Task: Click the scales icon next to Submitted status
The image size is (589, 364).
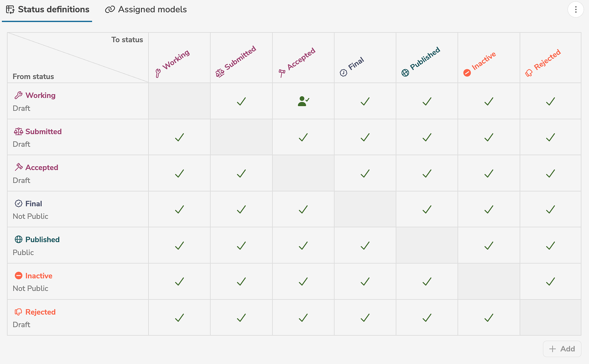Action: point(18,131)
